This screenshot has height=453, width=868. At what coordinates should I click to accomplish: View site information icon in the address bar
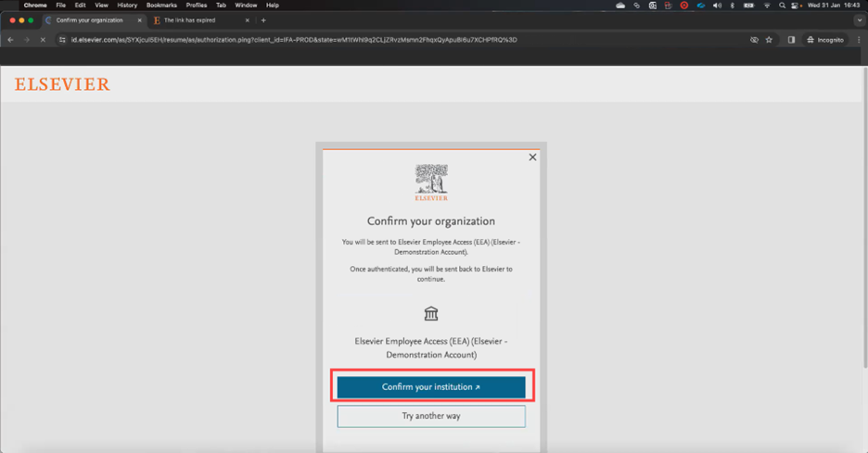click(62, 40)
